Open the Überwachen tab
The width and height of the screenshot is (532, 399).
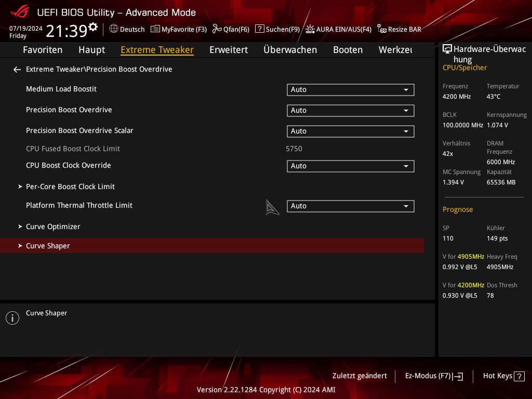pyautogui.click(x=290, y=50)
